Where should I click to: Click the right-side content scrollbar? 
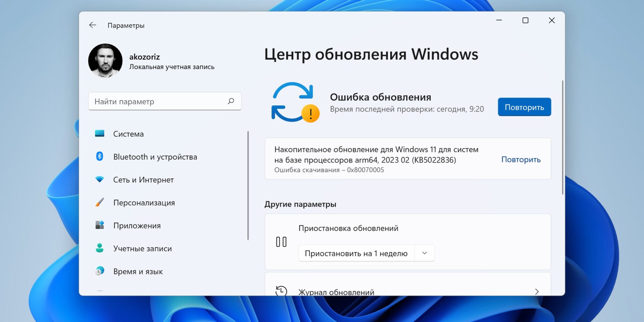[563, 138]
